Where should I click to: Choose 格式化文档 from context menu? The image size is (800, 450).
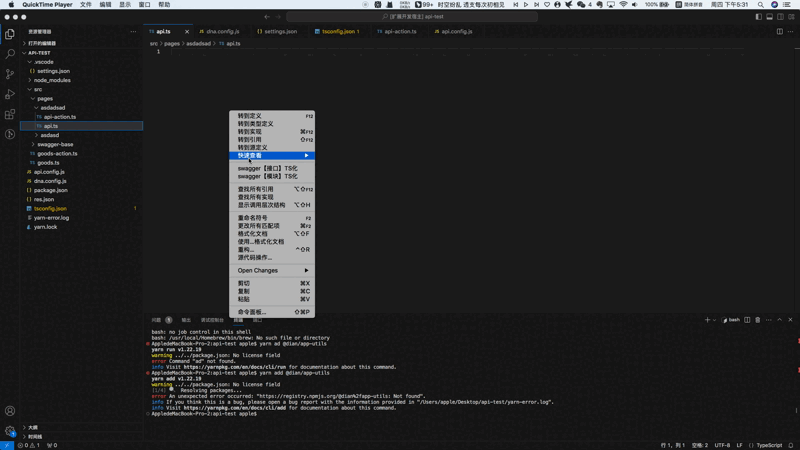272,233
